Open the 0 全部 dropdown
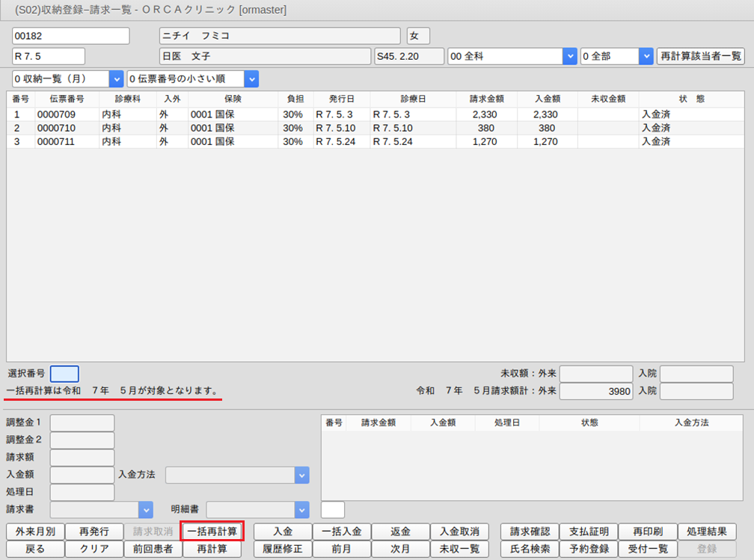754x560 pixels. tap(646, 56)
